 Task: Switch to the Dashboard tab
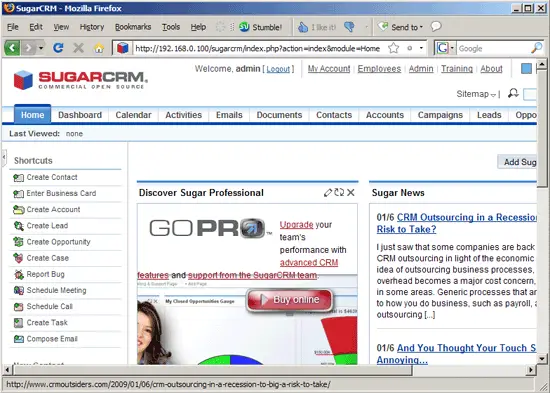(x=80, y=115)
